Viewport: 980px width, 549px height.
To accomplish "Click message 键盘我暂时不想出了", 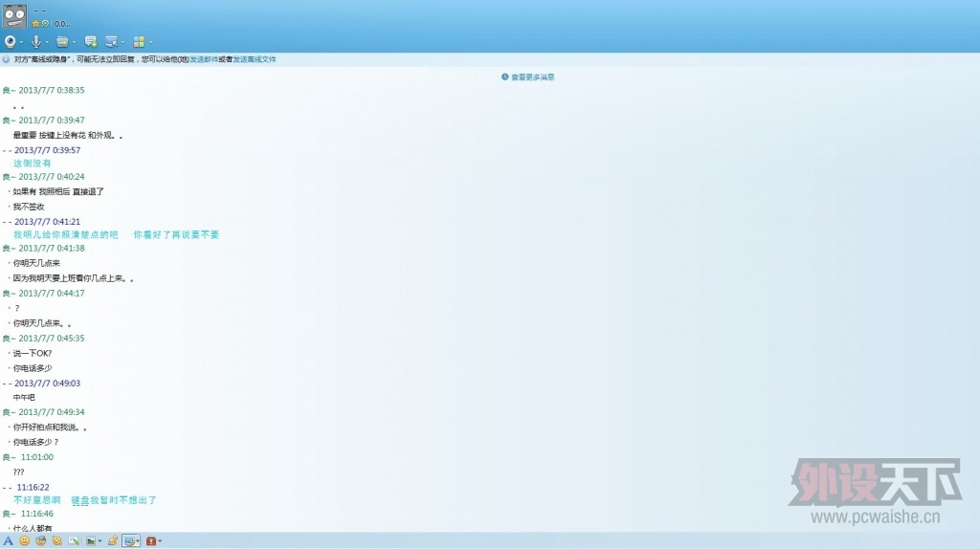I will pos(114,500).
